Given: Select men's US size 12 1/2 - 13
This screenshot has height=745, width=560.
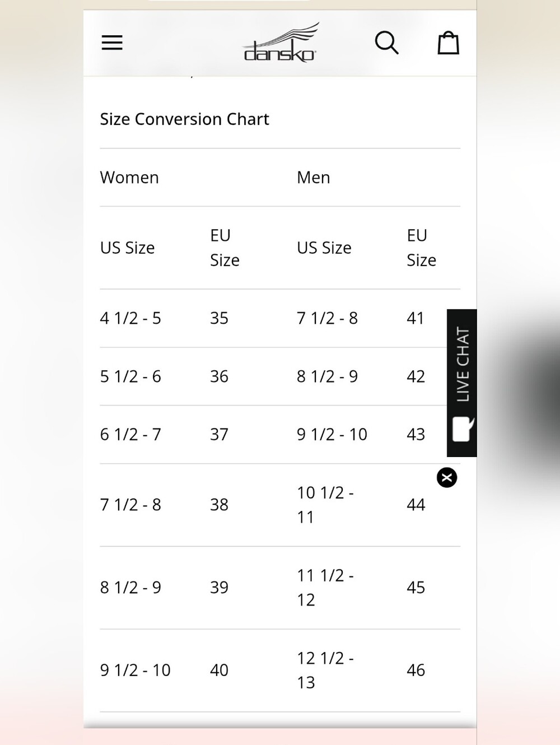Looking at the screenshot, I should (325, 670).
